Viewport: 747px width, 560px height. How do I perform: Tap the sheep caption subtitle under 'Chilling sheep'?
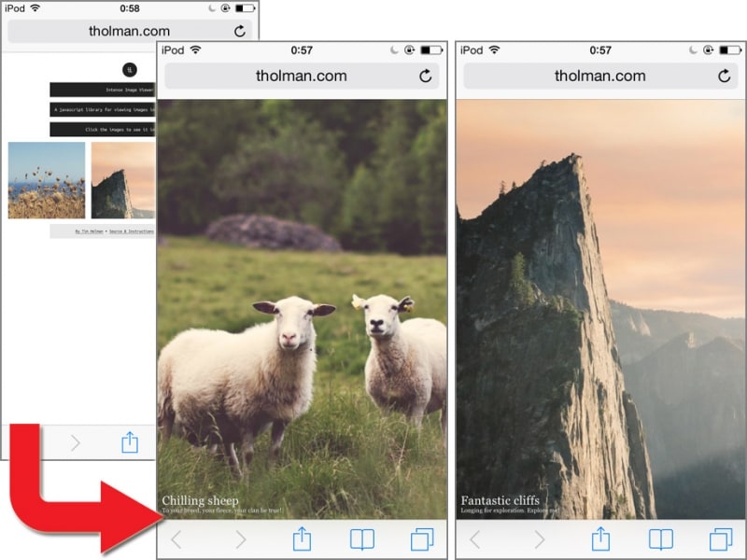point(222,511)
